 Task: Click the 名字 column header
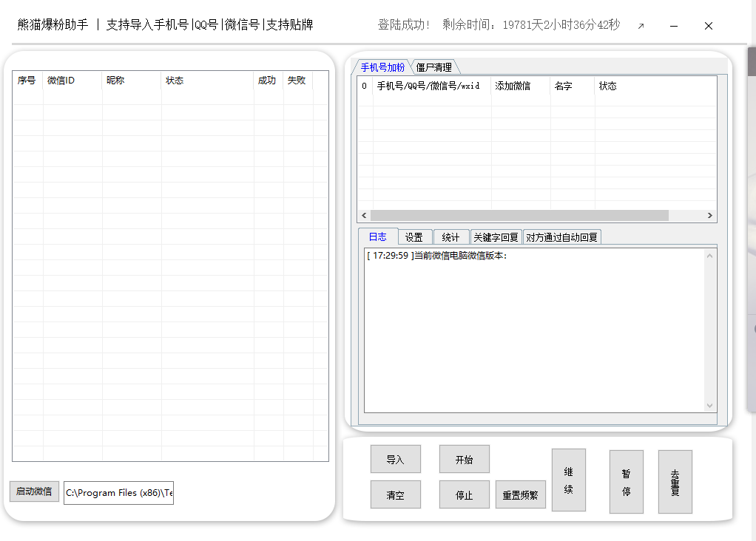pos(573,86)
